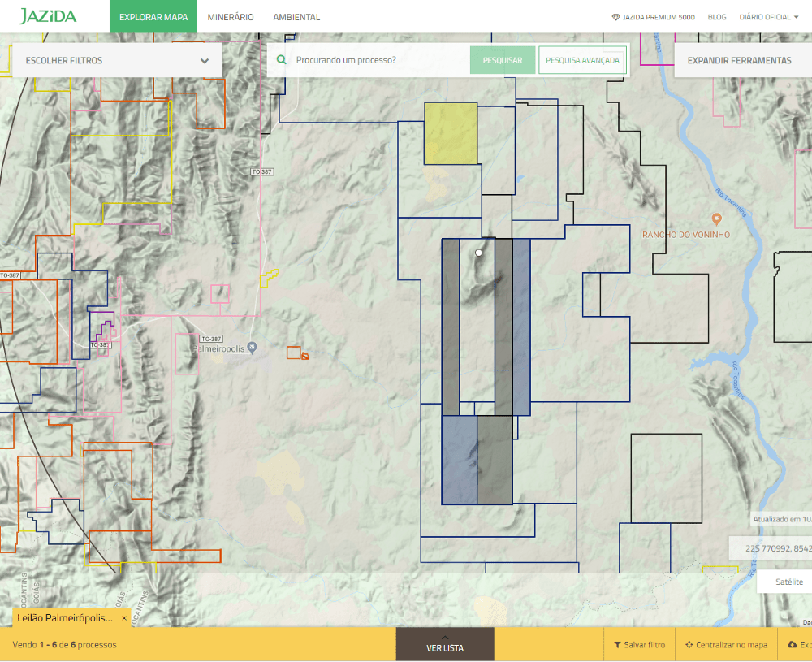Open Pesquisa Avançada

click(582, 60)
